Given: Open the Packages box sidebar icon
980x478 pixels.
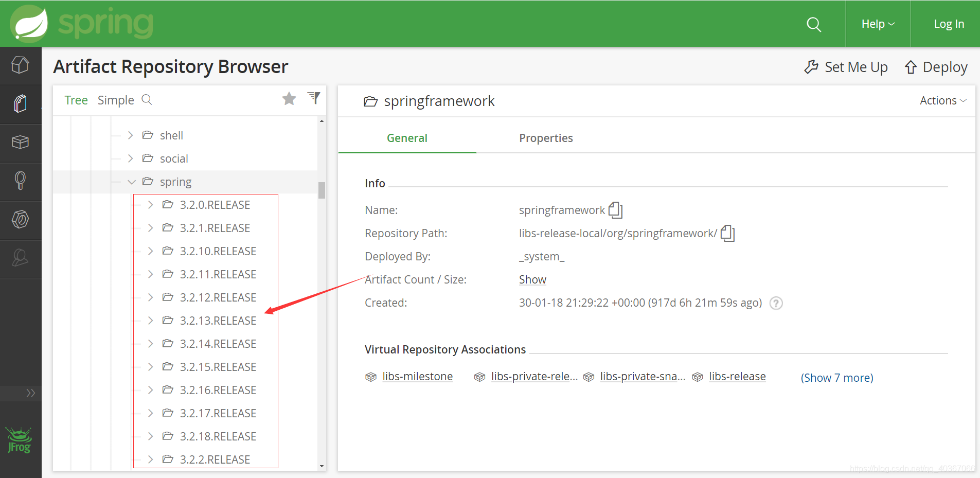Looking at the screenshot, I should [x=20, y=143].
